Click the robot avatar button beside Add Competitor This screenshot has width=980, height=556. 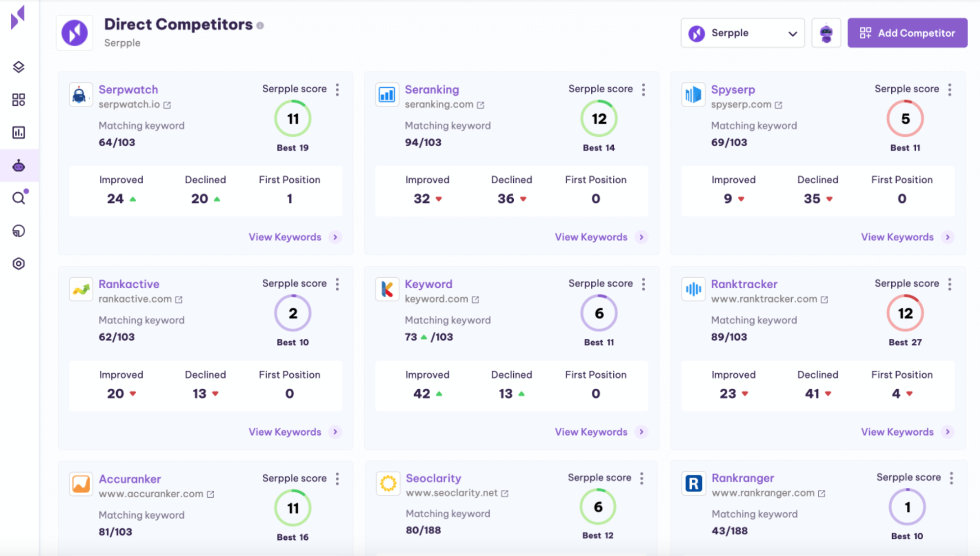826,33
